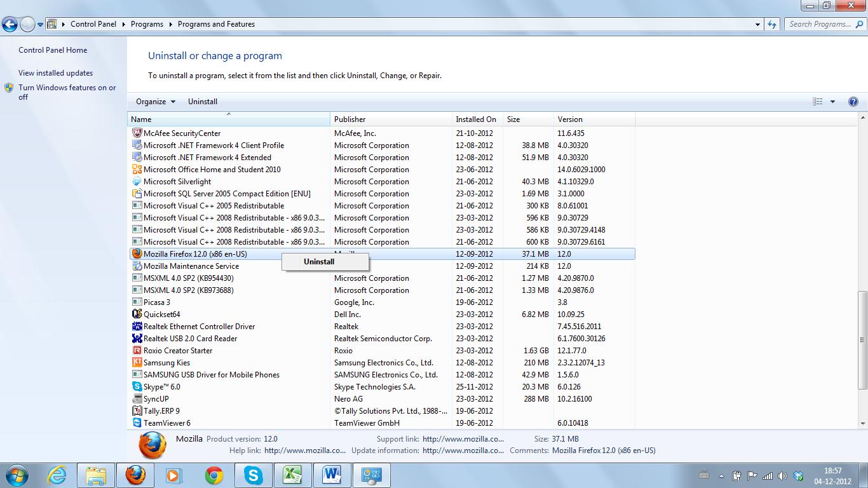
Task: Show hidden system tray icons
Action: pos(722,475)
